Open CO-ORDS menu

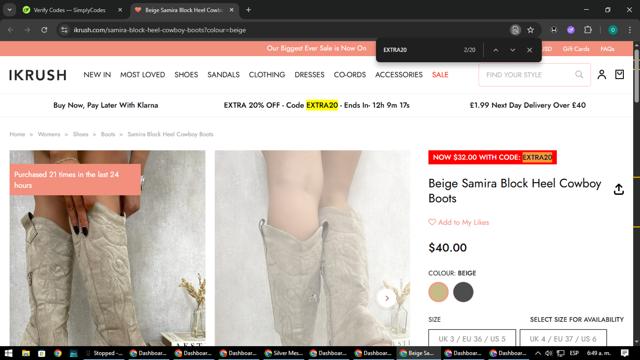pos(350,75)
